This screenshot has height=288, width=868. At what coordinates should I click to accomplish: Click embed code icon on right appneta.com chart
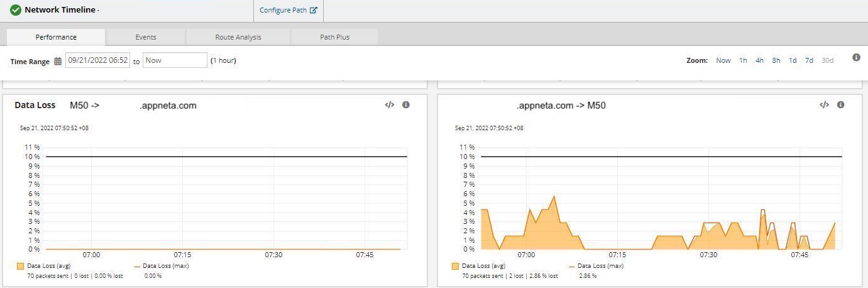point(824,105)
